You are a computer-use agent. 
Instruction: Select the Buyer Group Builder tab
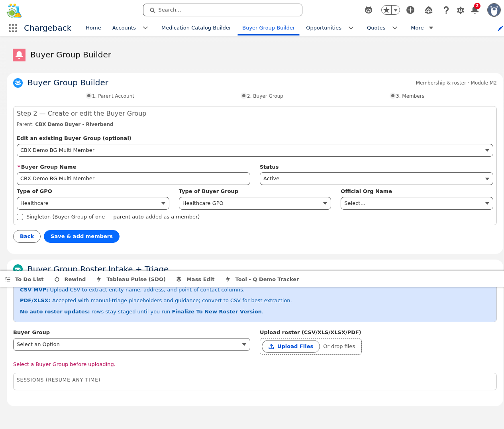coord(269,28)
